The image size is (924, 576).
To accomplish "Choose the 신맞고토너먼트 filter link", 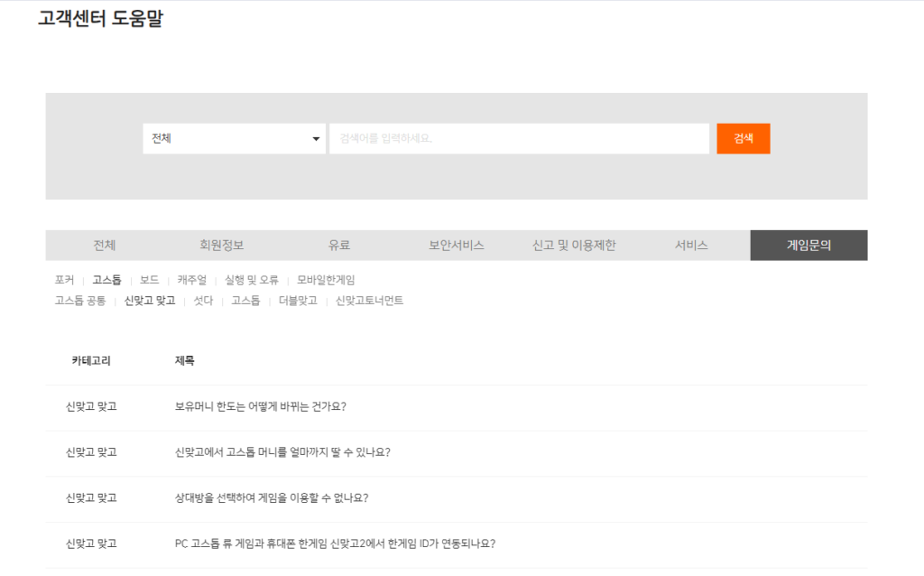I will click(369, 301).
